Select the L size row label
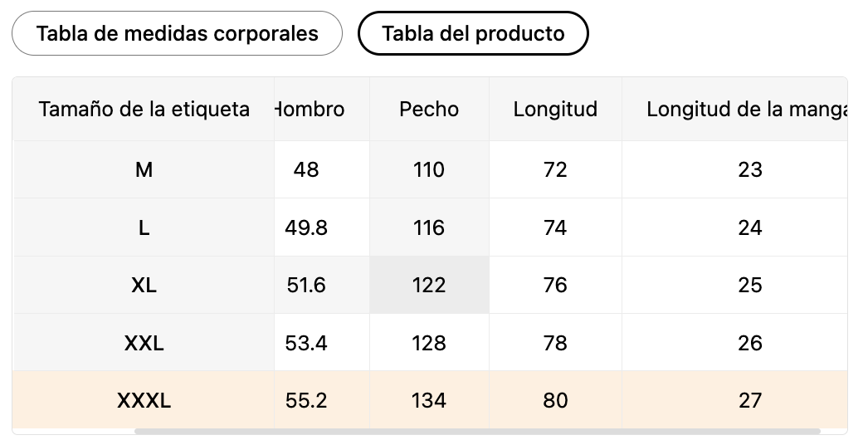This screenshot has height=445, width=868. point(144,227)
